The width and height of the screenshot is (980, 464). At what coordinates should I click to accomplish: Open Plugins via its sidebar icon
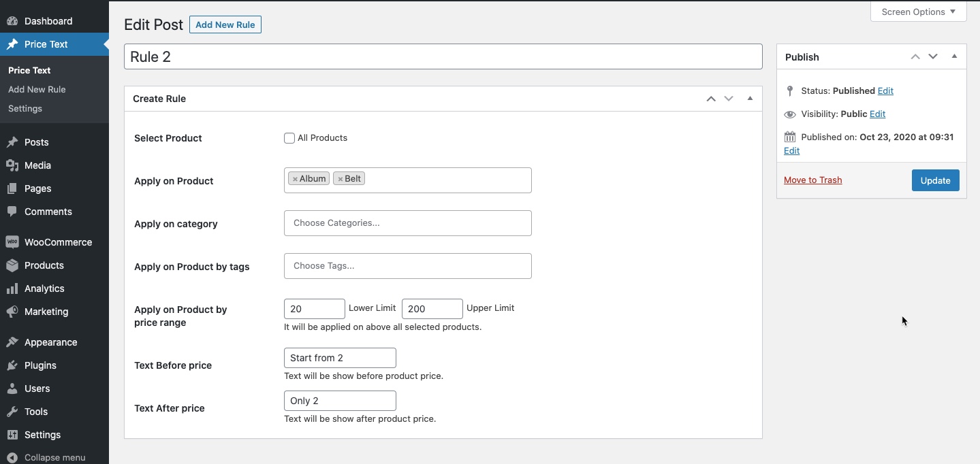(12, 365)
